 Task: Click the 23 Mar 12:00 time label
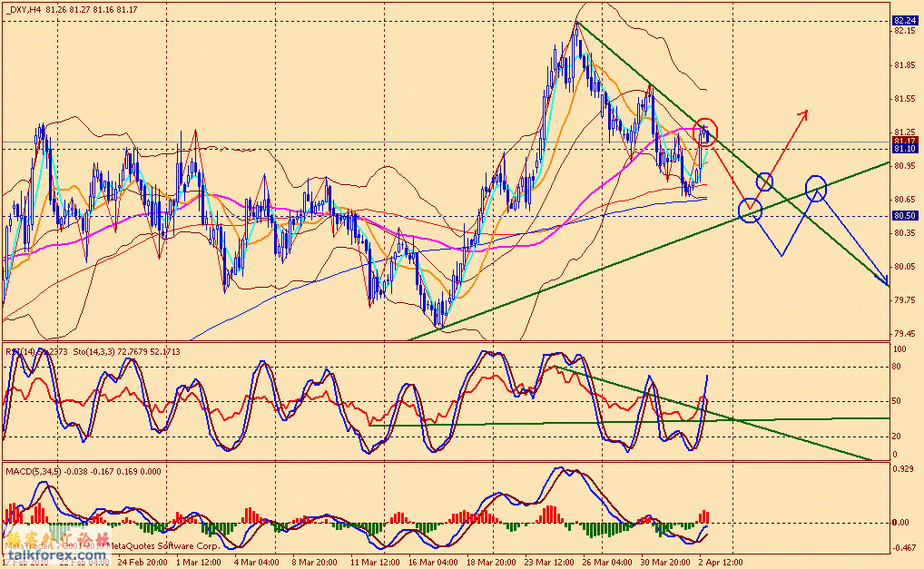click(x=549, y=563)
